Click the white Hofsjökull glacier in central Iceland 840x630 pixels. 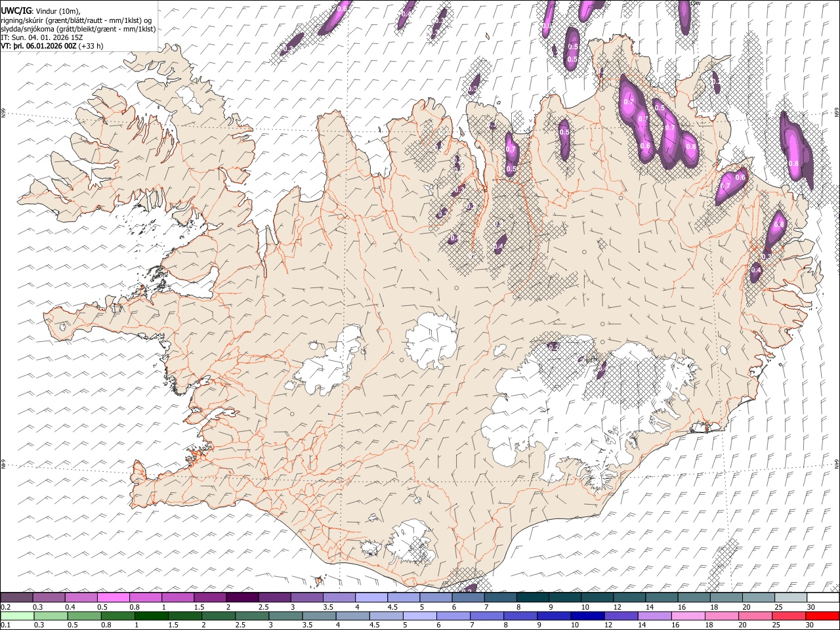(x=431, y=340)
